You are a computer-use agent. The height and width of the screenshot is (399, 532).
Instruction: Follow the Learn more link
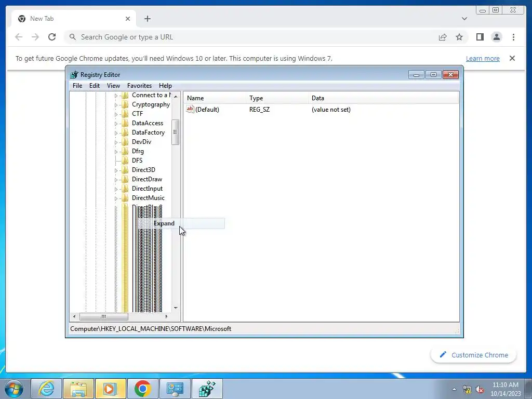point(483,58)
